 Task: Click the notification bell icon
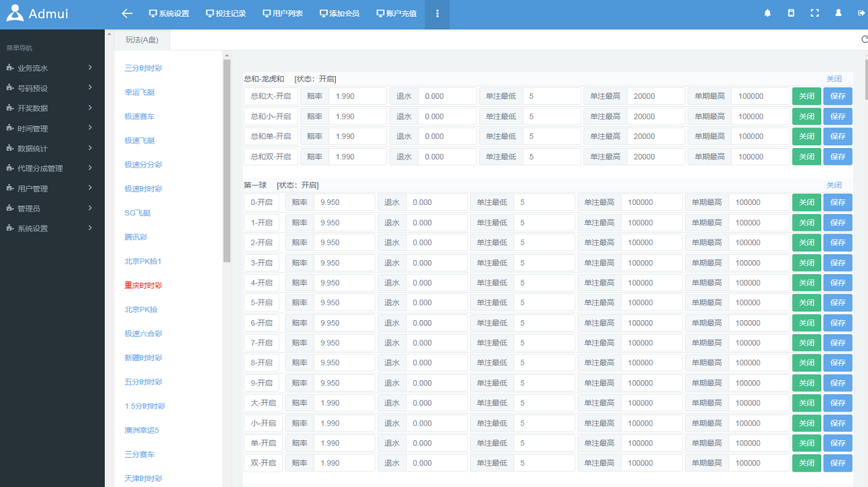[767, 13]
